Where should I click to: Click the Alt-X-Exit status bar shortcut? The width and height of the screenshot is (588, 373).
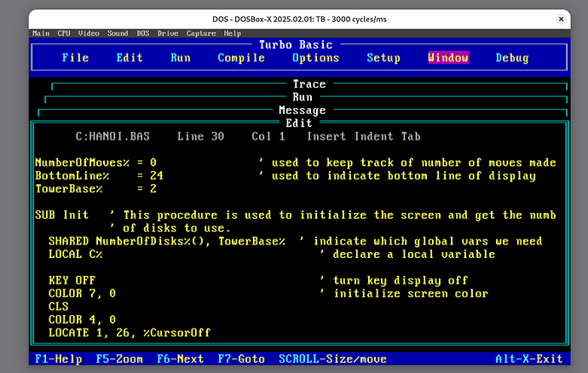click(529, 359)
